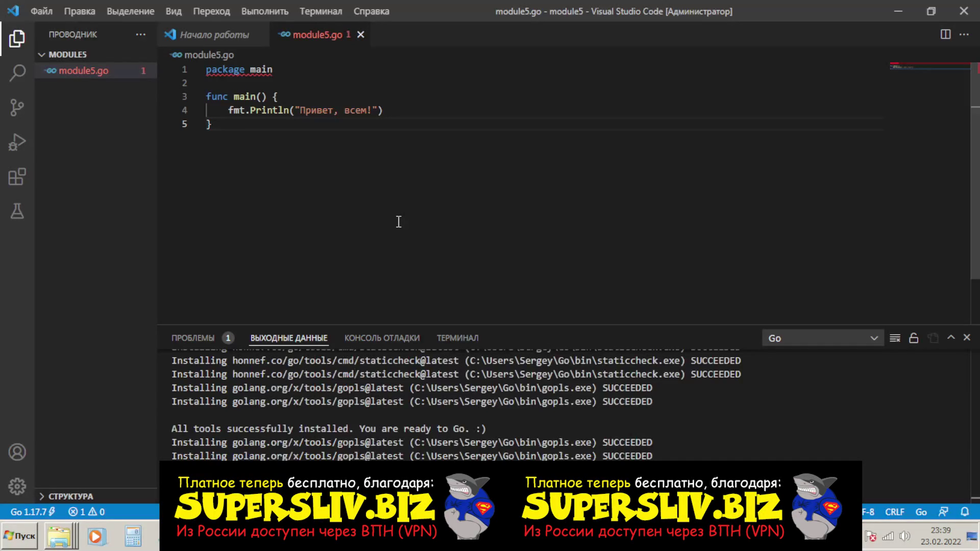The width and height of the screenshot is (980, 551).
Task: Close the bottom panel
Action: click(x=967, y=337)
